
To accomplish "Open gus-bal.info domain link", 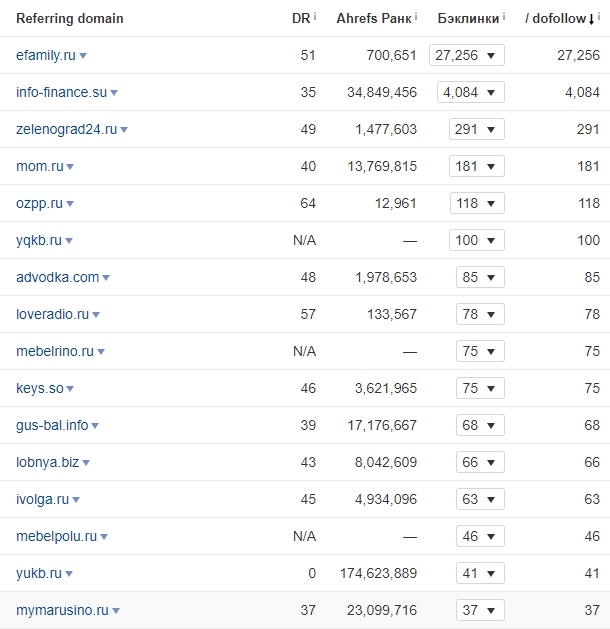I will (52, 425).
